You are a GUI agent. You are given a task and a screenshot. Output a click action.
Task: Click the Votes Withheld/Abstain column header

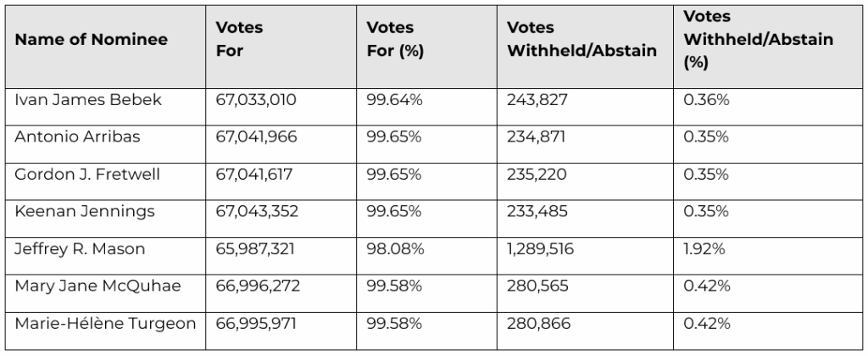pyautogui.click(x=581, y=40)
